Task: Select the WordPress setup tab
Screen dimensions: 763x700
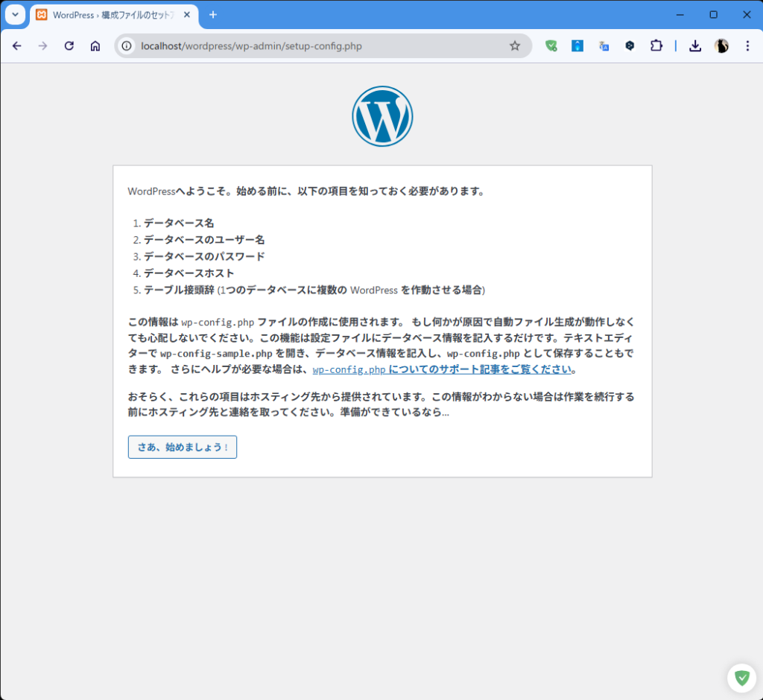Action: [112, 15]
